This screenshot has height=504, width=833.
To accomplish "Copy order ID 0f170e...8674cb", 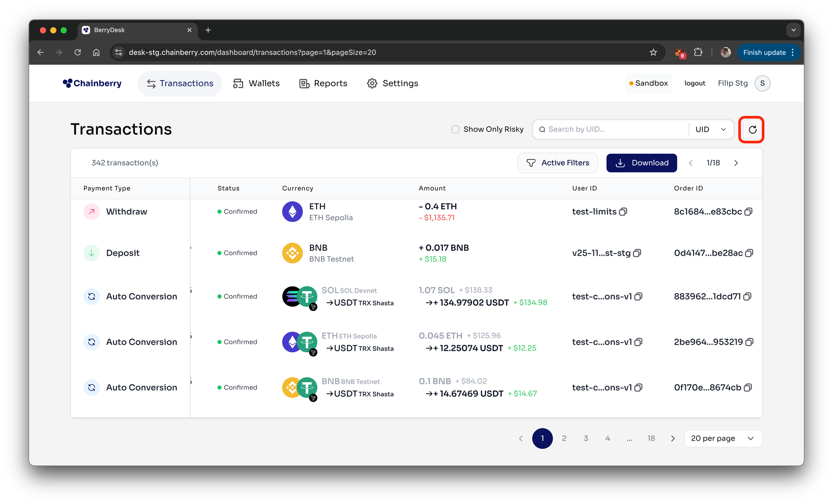I will coord(748,388).
